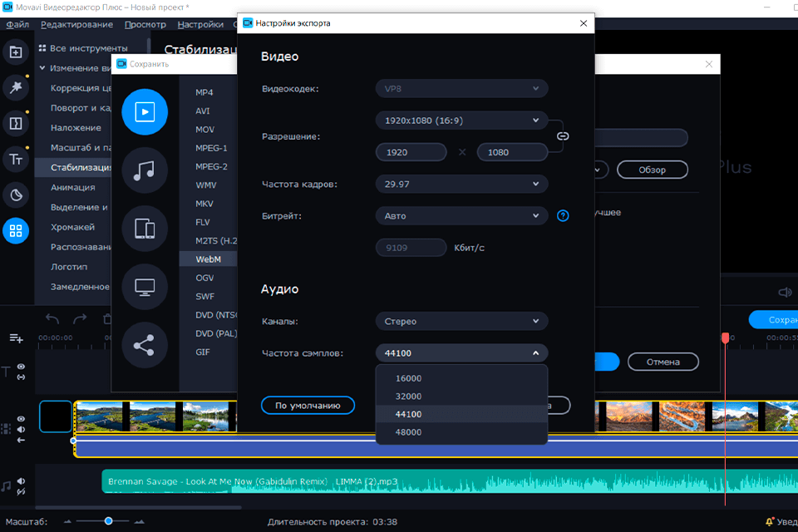
Task: Open the share/upload online export category
Action: click(x=145, y=345)
